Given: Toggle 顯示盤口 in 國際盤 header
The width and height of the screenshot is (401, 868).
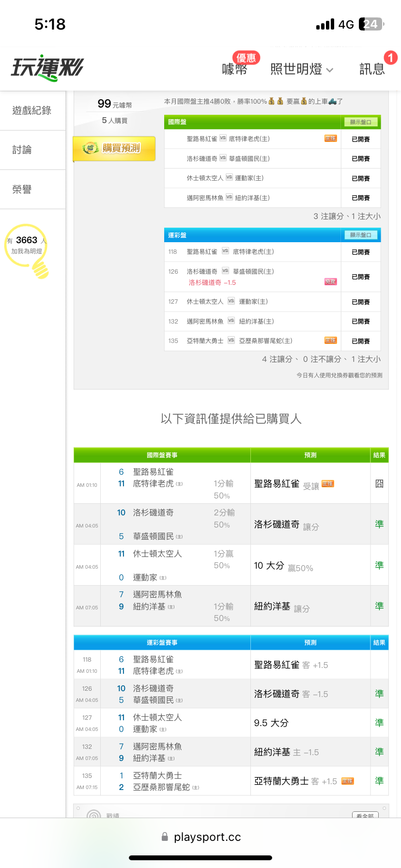Looking at the screenshot, I should pos(361,122).
